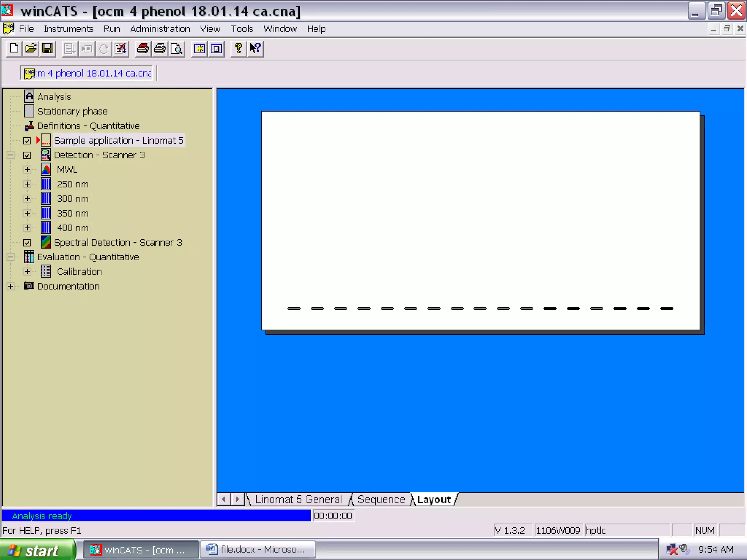Select Stationary phase in the tree
Screen dimensions: 747x560
72,111
